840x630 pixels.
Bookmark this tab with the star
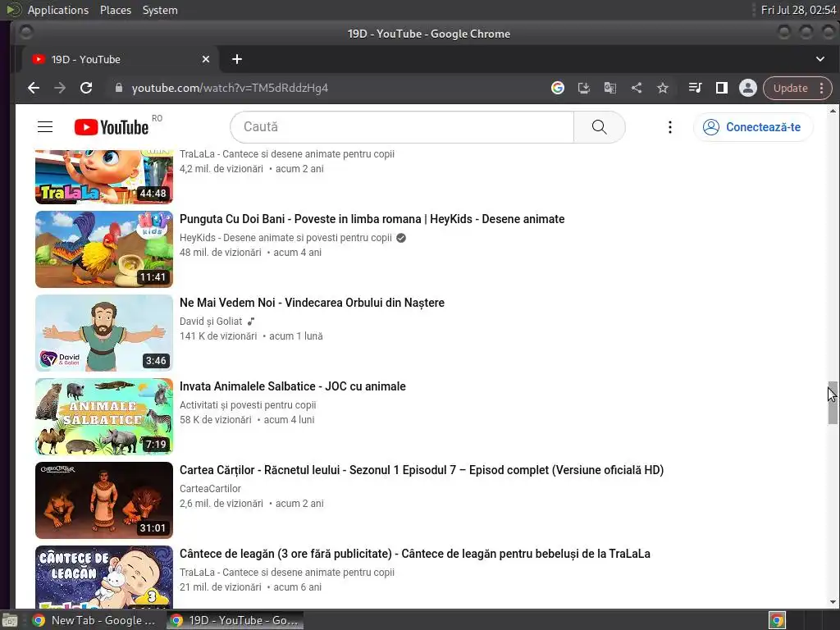tap(663, 88)
